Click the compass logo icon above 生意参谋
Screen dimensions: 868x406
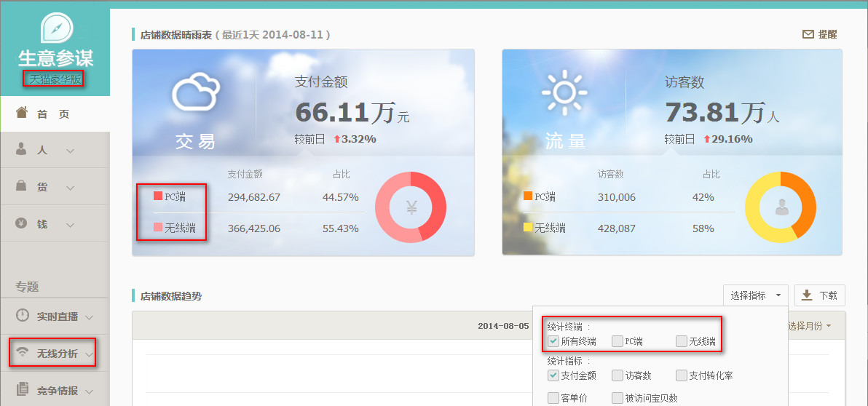coord(55,28)
